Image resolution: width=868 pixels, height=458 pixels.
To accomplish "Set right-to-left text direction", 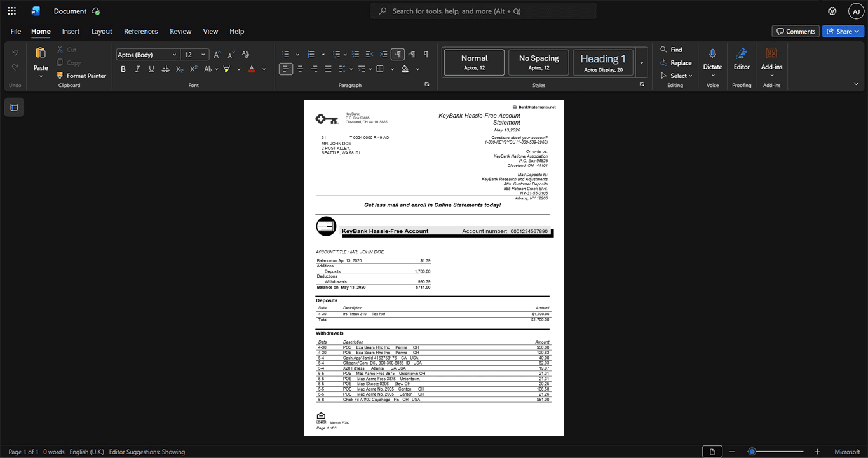I will pyautogui.click(x=412, y=55).
